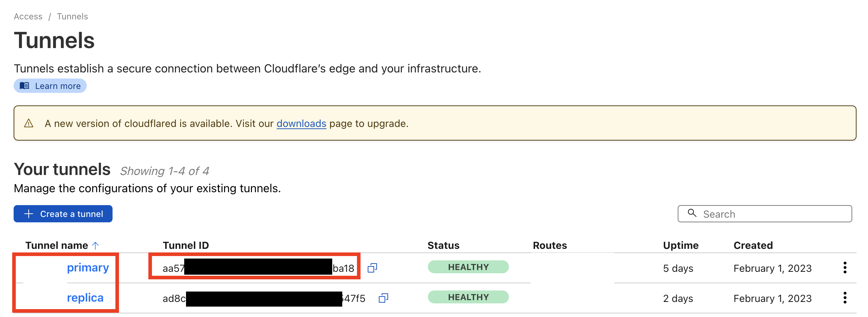The width and height of the screenshot is (868, 317).
Task: Copy the primary tunnel ID
Action: tap(372, 268)
